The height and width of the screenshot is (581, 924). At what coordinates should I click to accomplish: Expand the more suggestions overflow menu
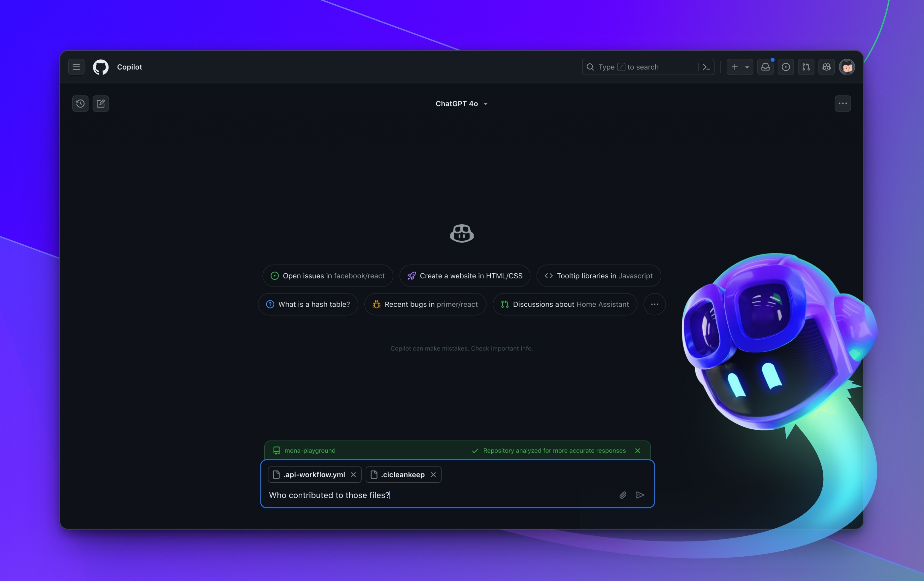coord(654,304)
